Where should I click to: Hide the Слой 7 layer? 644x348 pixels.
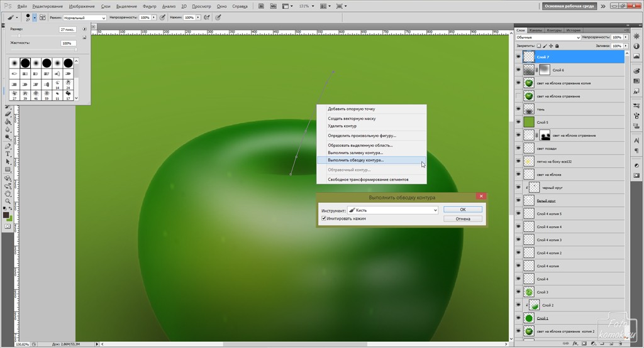(x=518, y=57)
